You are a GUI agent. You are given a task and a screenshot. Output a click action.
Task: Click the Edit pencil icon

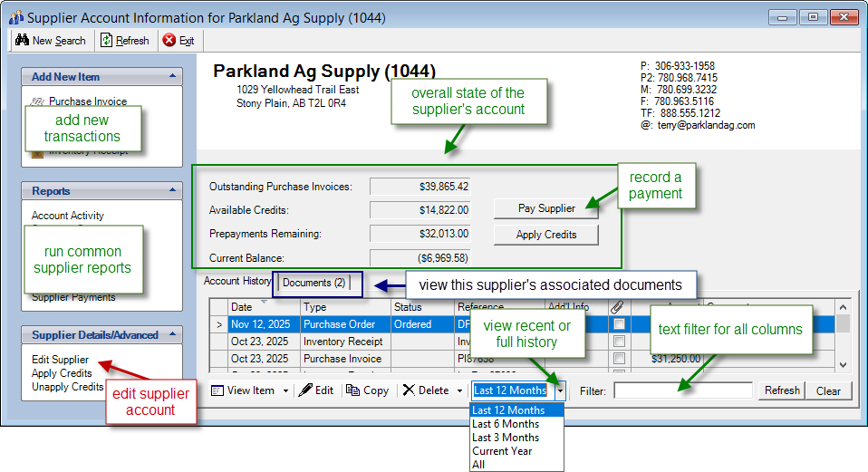click(305, 390)
